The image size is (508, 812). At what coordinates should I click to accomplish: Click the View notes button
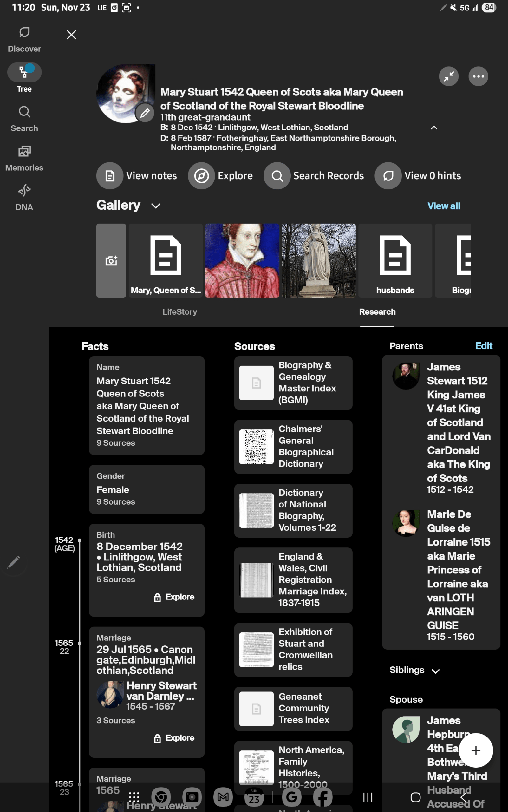pos(137,176)
